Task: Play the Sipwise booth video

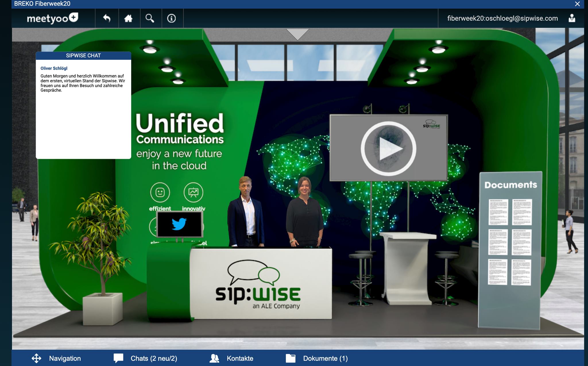Action: 388,149
